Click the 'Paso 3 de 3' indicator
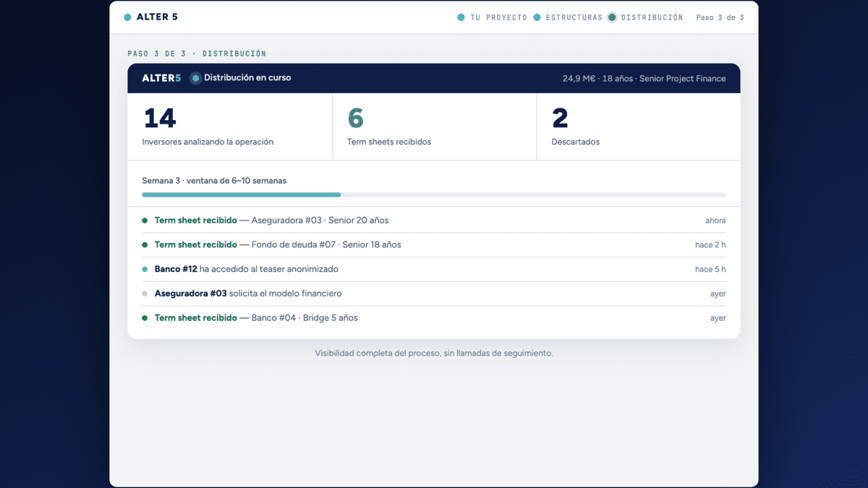 pyautogui.click(x=720, y=17)
